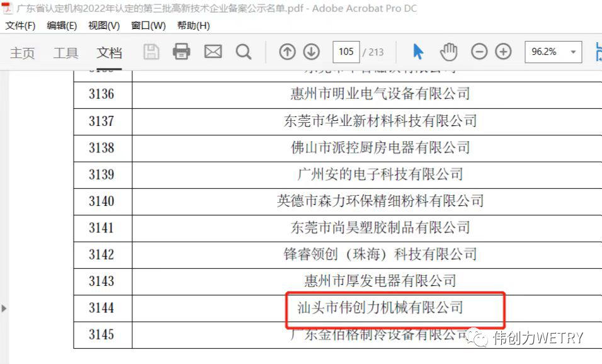
Task: Open the 窗口(W) menu
Action: pos(148,25)
